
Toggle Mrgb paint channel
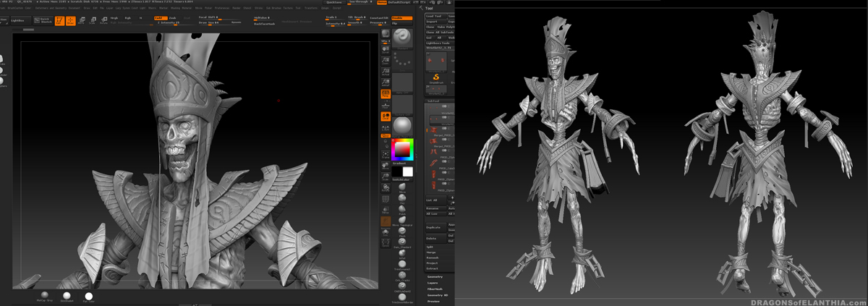tap(114, 17)
